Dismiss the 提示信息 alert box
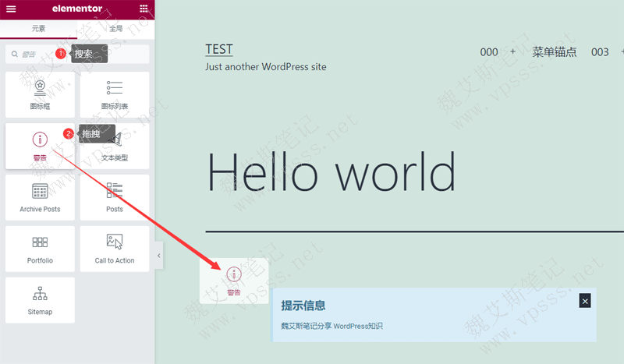Viewport: 624px width, 364px height. [584, 301]
